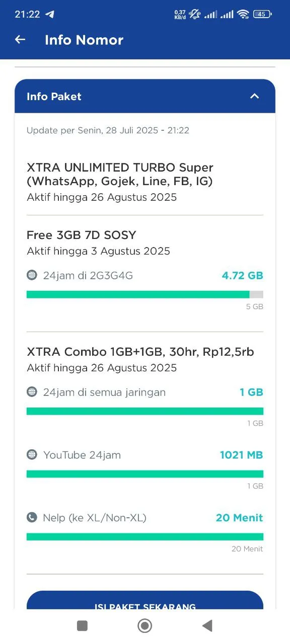290x644 pixels.
Task: Tap globe icon beside 24jam di semua jaringan
Action: click(32, 392)
